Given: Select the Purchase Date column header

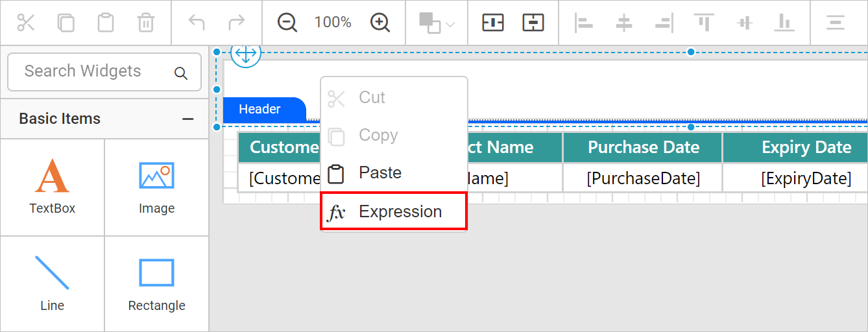Looking at the screenshot, I should (643, 147).
